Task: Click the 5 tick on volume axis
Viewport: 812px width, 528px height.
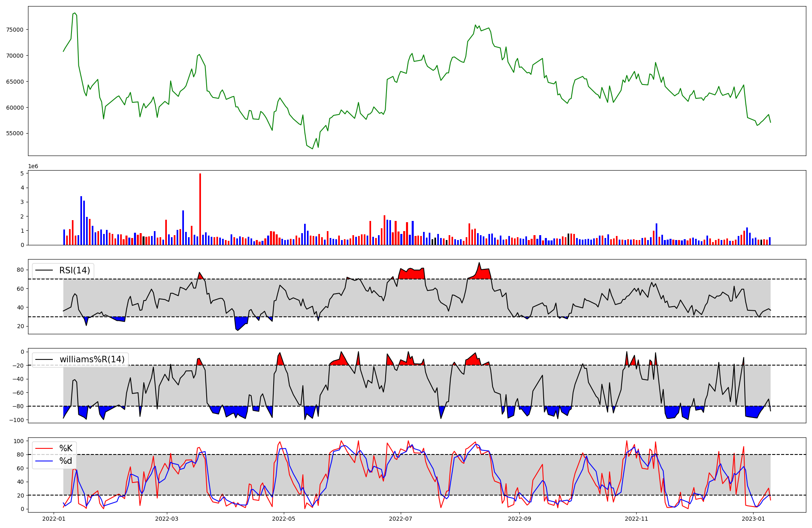Action: [23, 173]
